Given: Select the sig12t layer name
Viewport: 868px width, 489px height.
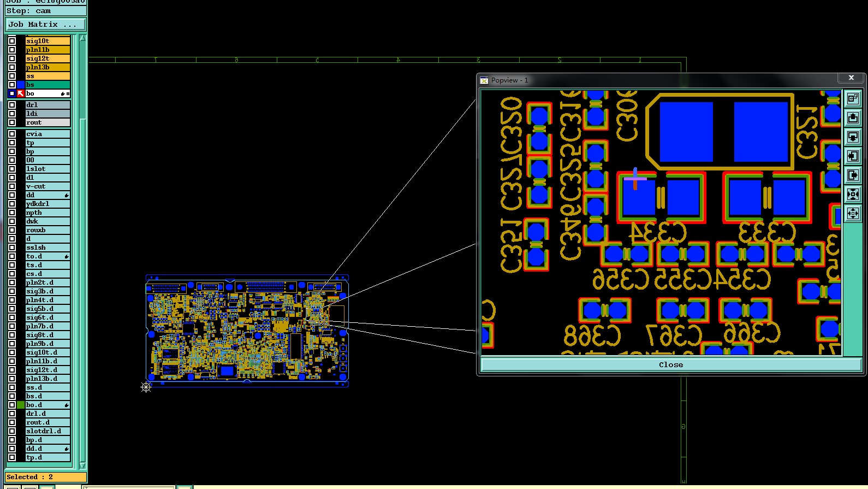Looking at the screenshot, I should click(x=47, y=58).
